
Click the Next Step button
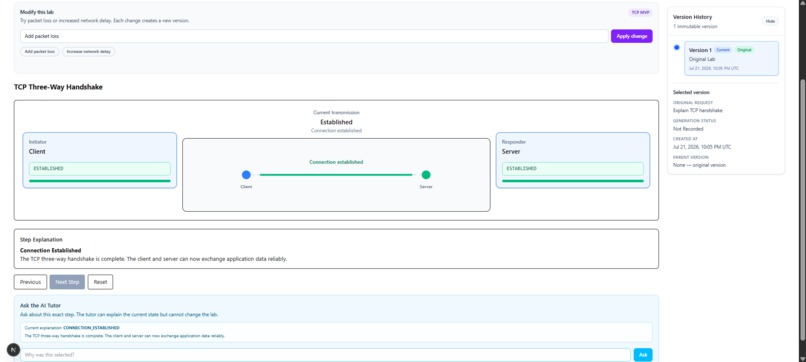pos(67,282)
